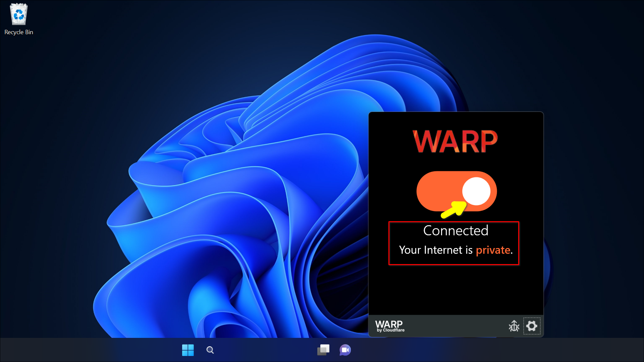Click the large WARP title logo
Image resolution: width=644 pixels, height=362 pixels.
(455, 141)
